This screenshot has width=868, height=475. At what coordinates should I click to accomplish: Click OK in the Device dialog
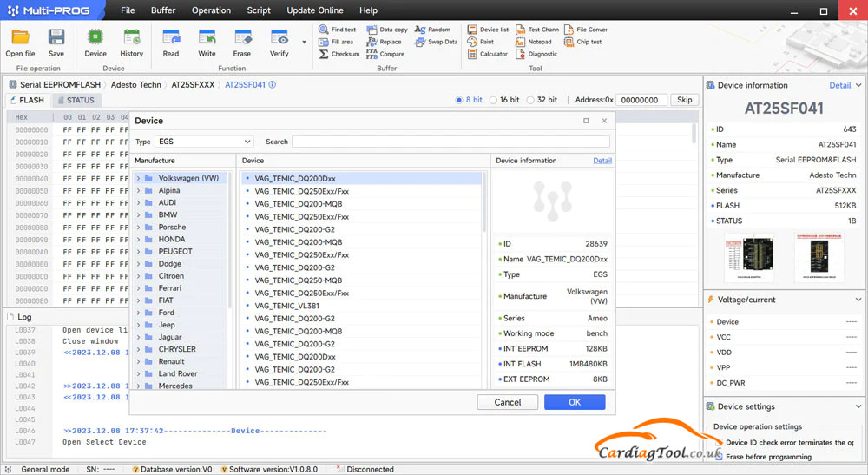click(575, 402)
